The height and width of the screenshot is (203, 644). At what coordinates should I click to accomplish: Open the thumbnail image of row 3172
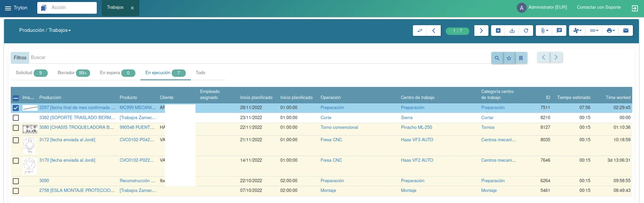[x=30, y=145]
